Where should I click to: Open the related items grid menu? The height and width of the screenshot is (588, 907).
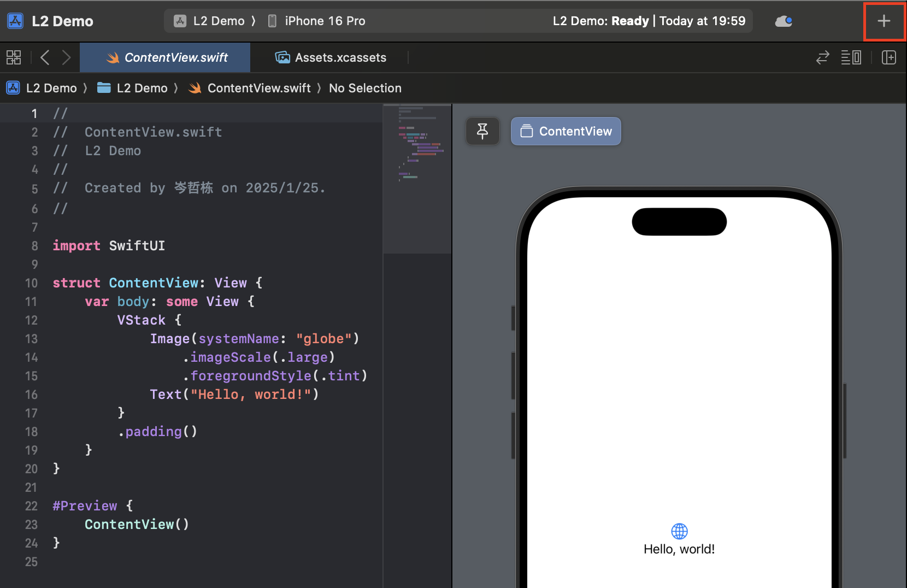pyautogui.click(x=14, y=57)
